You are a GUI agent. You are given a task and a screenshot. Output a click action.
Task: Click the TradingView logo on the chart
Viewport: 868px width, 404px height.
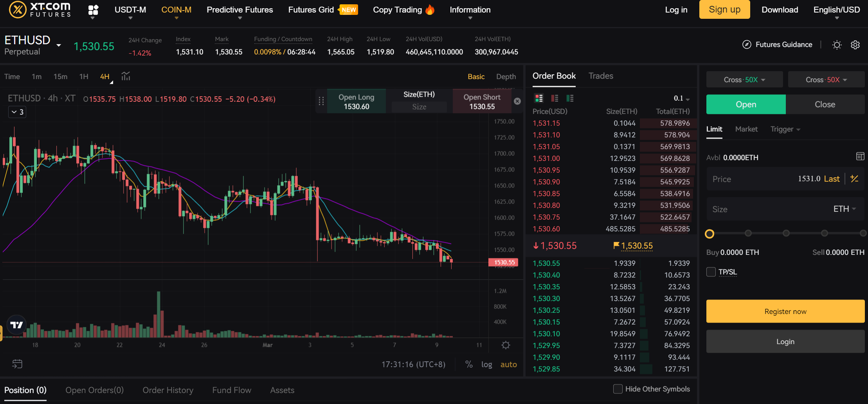tap(16, 324)
